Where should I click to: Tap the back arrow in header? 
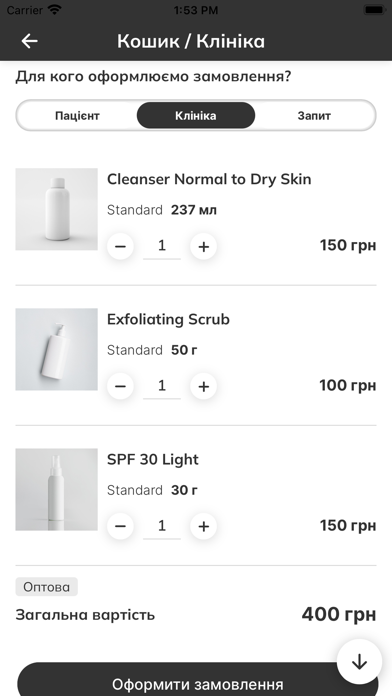29,41
